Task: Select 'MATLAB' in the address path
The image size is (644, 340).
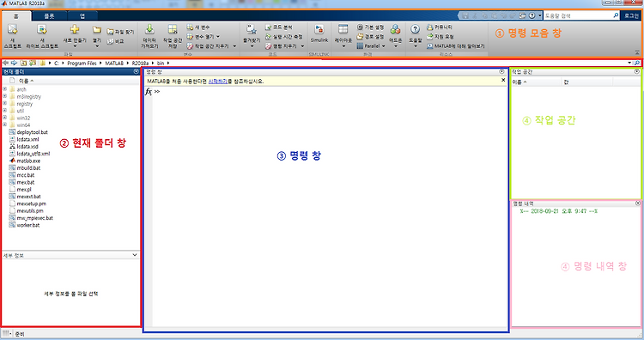Action: pyautogui.click(x=114, y=64)
